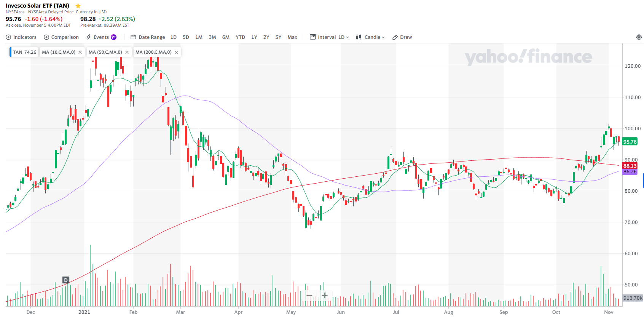
Task: Select the 1Y date range
Action: click(254, 37)
